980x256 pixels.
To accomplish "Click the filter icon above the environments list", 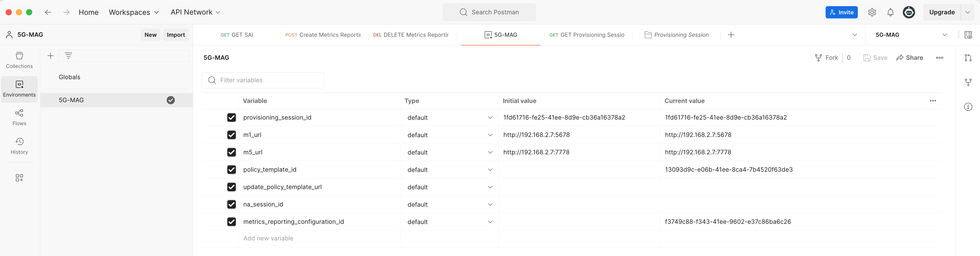I will [x=69, y=55].
